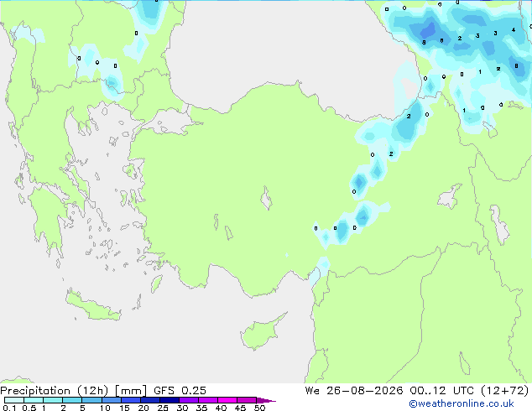Click the legend value '40'

221,408
